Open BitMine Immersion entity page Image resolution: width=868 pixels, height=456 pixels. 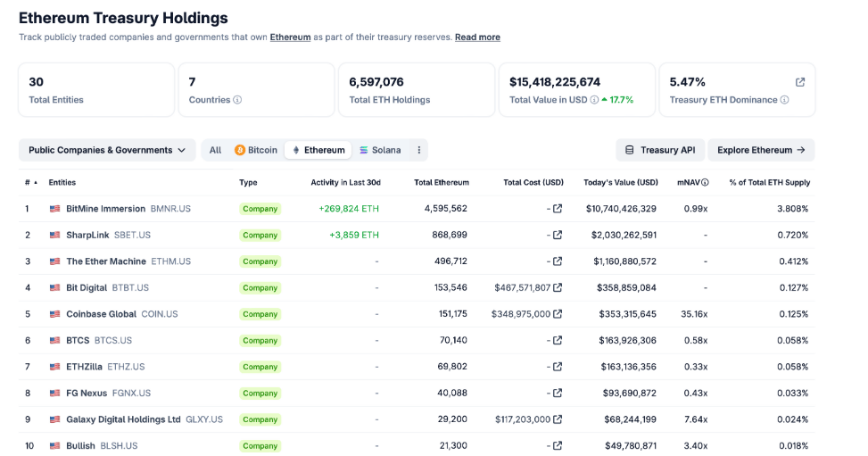click(x=106, y=209)
